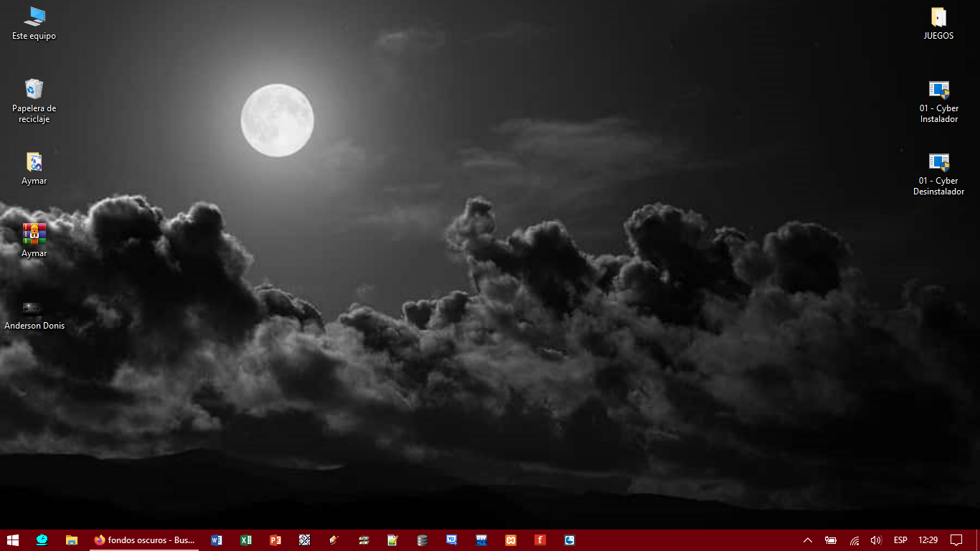Open File Explorer from the taskbar
This screenshot has width=980, height=551.
pos(72,540)
